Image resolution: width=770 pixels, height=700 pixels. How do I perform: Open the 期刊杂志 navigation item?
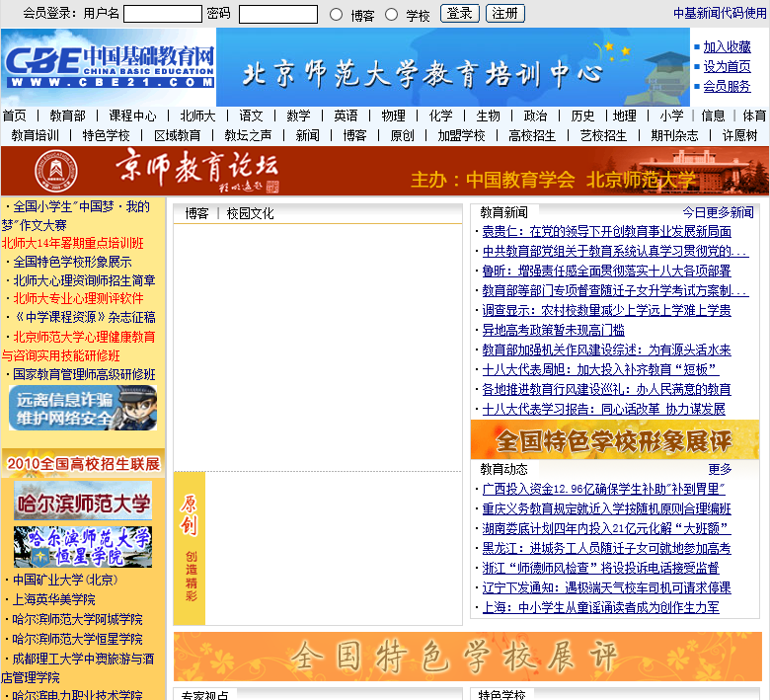(674, 135)
